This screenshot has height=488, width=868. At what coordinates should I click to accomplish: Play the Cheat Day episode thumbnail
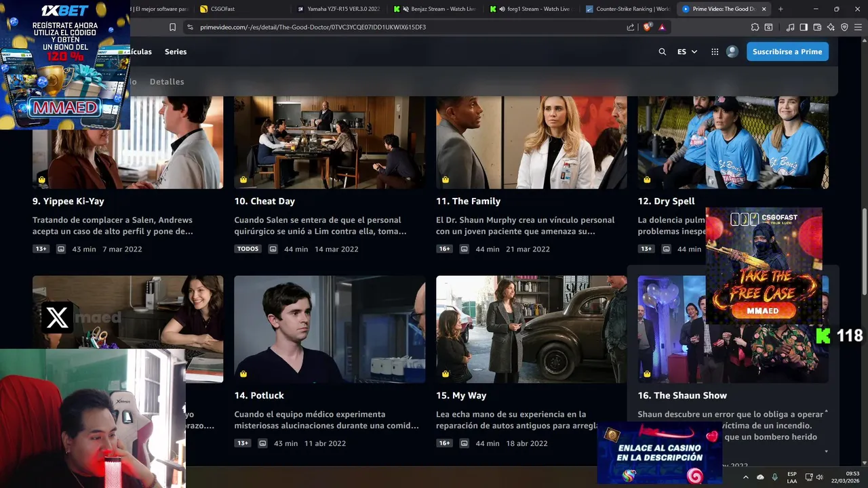click(x=330, y=142)
